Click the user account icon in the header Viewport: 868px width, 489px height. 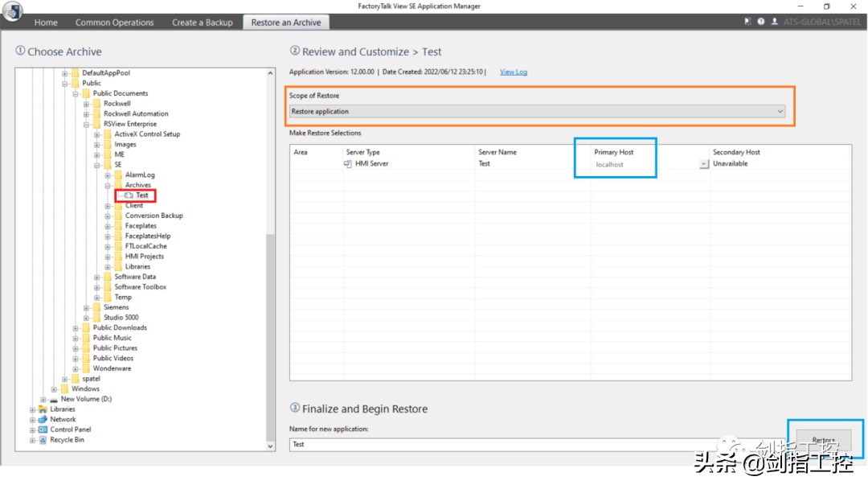774,23
